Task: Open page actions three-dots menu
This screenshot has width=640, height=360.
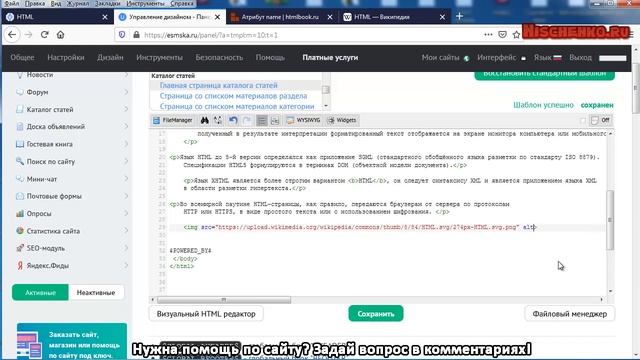Action: coord(488,35)
